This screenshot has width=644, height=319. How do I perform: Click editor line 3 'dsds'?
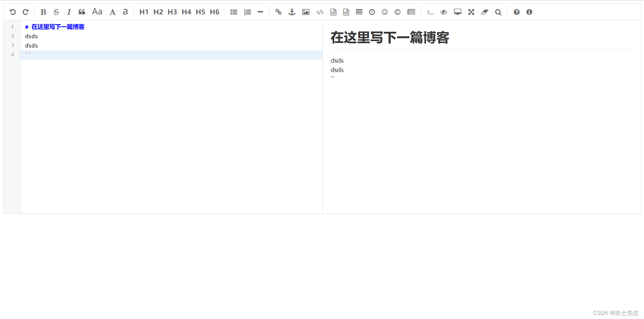[x=32, y=46]
